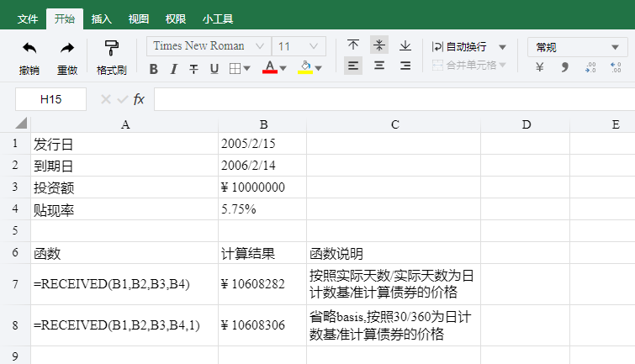Click the fx insert function icon
The width and height of the screenshot is (635, 364).
point(139,99)
